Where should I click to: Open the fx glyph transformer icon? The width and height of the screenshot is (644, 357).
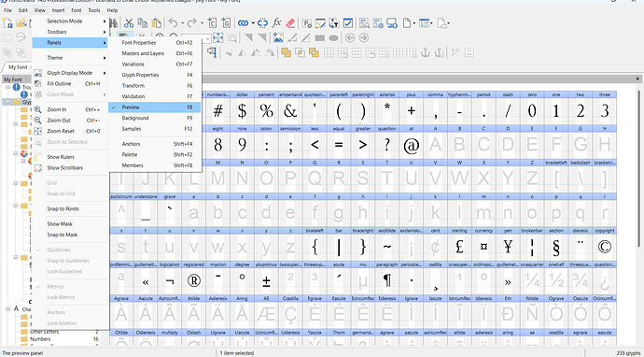[277, 23]
